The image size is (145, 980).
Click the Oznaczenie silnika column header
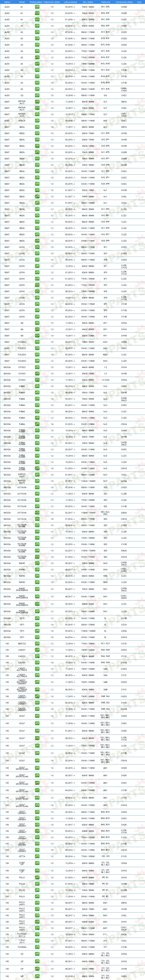pos(124,2)
